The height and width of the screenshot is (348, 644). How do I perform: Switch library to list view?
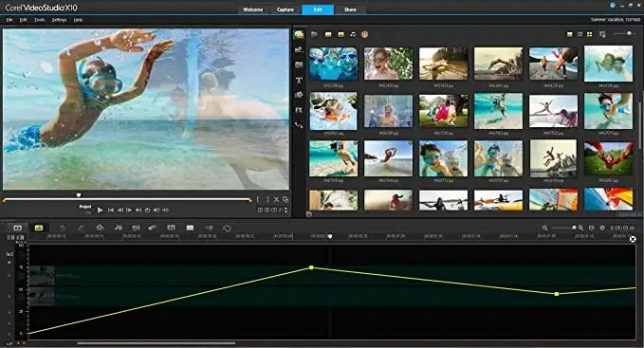point(580,34)
